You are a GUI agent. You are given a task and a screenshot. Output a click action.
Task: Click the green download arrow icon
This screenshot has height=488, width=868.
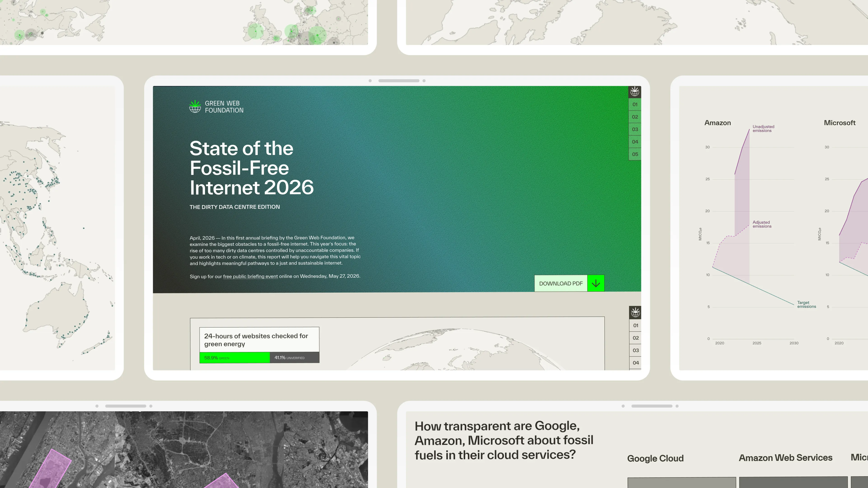(x=596, y=283)
